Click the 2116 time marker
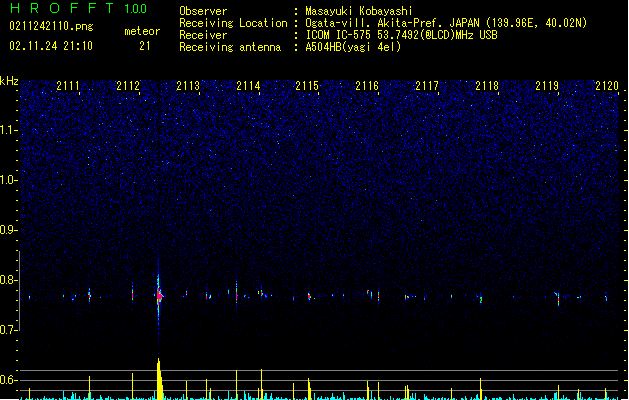629x400 pixels. [x=367, y=86]
